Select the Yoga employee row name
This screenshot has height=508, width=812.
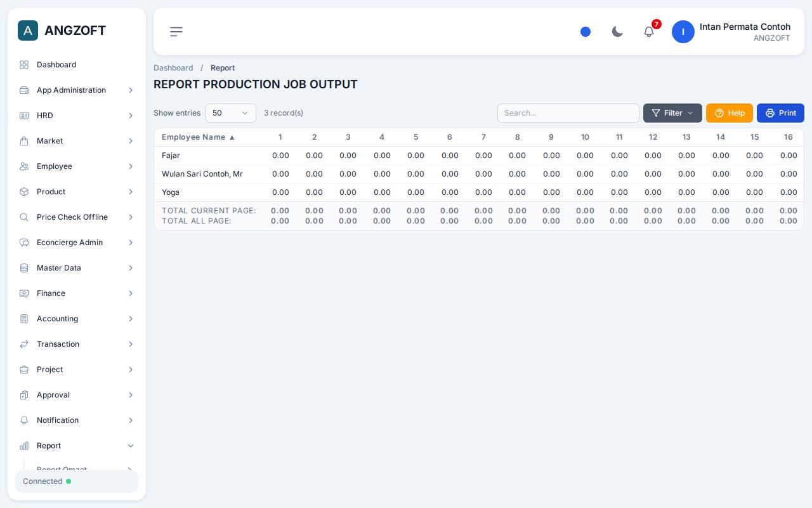171,192
